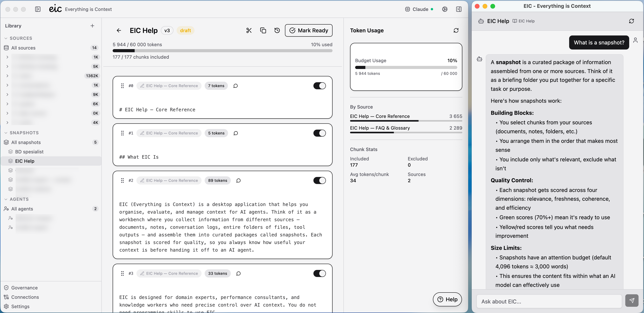This screenshot has height=313, width=644.
Task: Select the EIC Help snapshot
Action: click(51, 161)
